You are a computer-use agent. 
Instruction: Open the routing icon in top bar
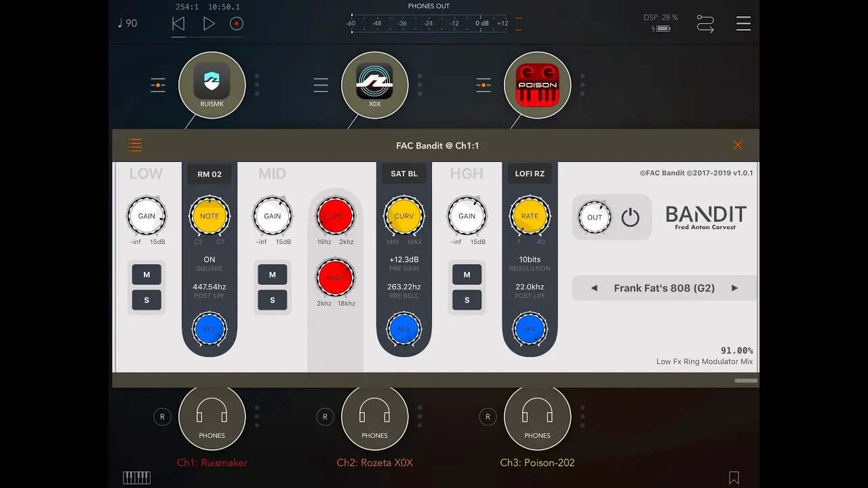(705, 24)
